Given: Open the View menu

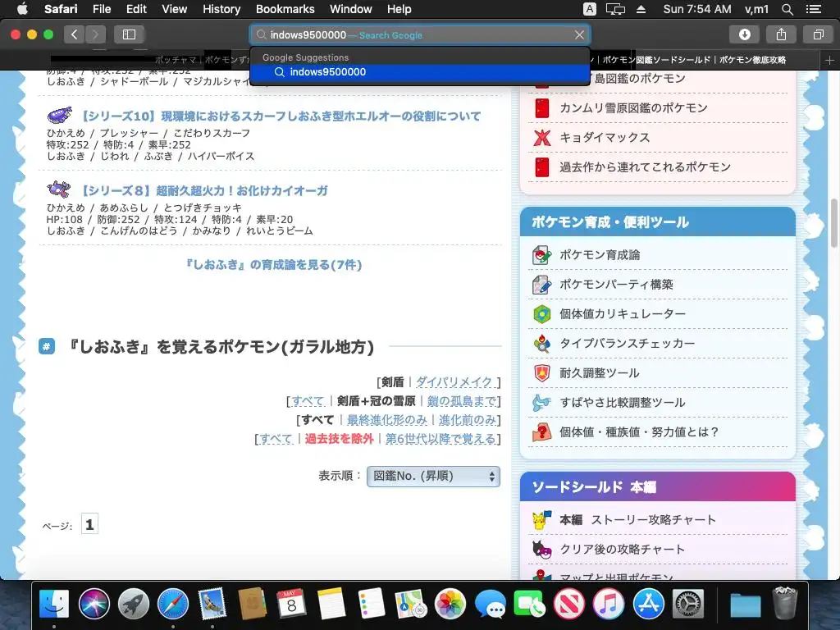Looking at the screenshot, I should pos(174,9).
